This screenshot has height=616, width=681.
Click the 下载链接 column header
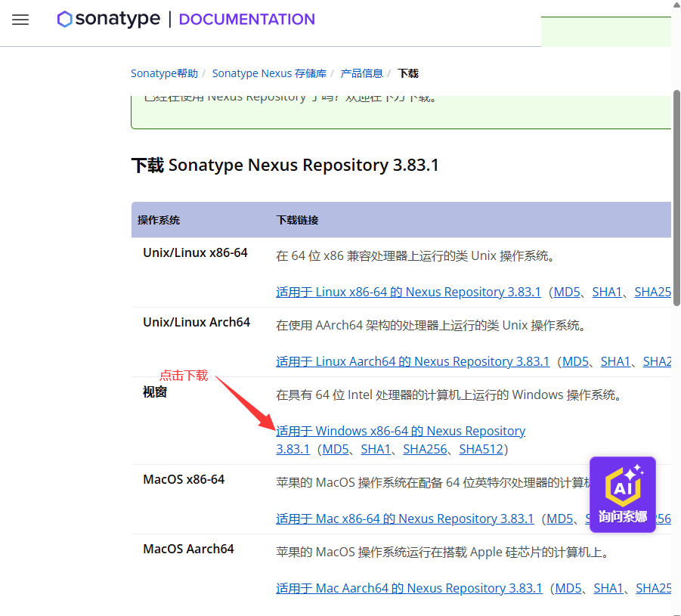[x=297, y=220]
